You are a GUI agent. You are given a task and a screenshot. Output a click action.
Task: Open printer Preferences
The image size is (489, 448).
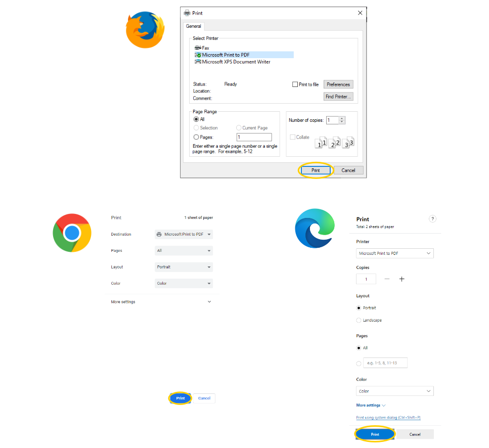click(338, 84)
